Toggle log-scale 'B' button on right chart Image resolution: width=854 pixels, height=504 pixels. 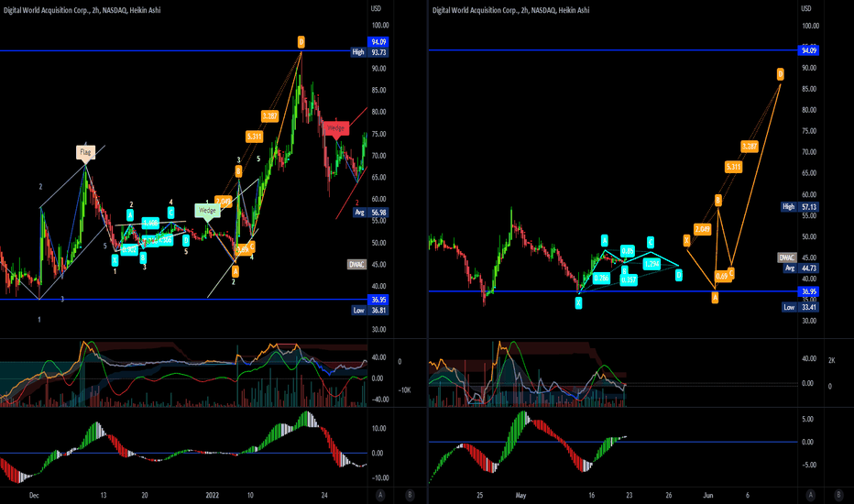(x=838, y=495)
